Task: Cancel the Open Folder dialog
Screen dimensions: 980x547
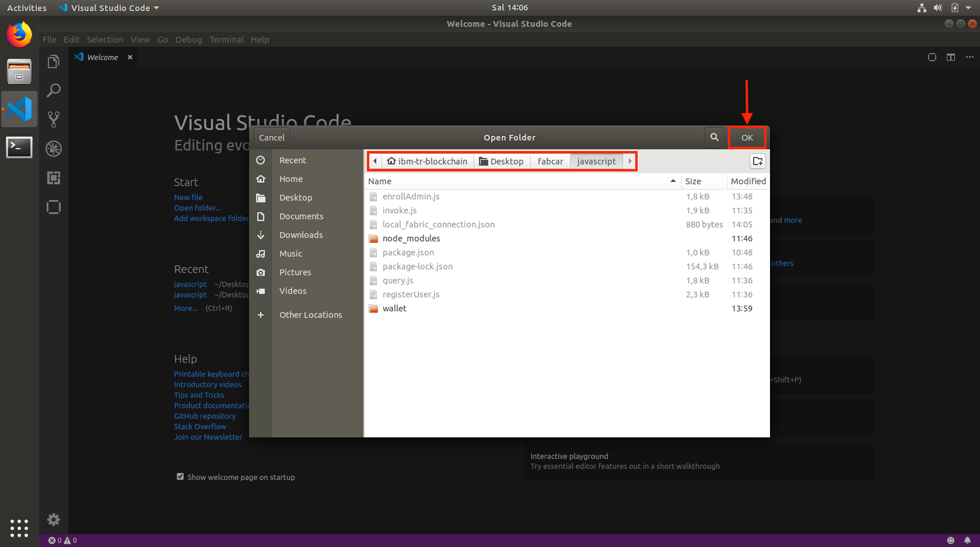Action: tap(272, 138)
